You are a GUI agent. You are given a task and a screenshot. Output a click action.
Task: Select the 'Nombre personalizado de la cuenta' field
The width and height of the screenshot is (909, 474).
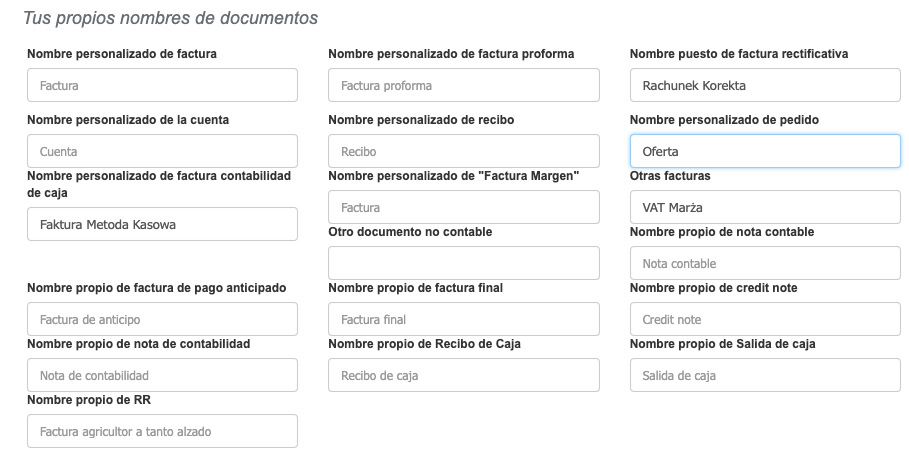[x=162, y=151]
